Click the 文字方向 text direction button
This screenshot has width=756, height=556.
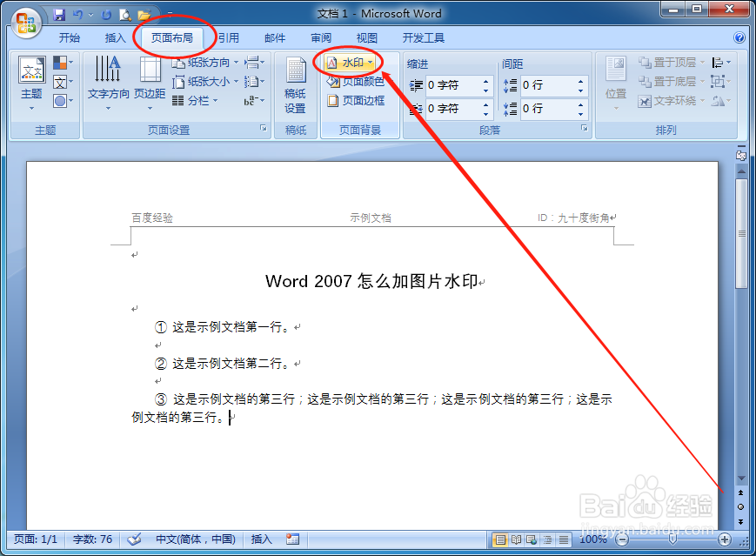click(108, 83)
